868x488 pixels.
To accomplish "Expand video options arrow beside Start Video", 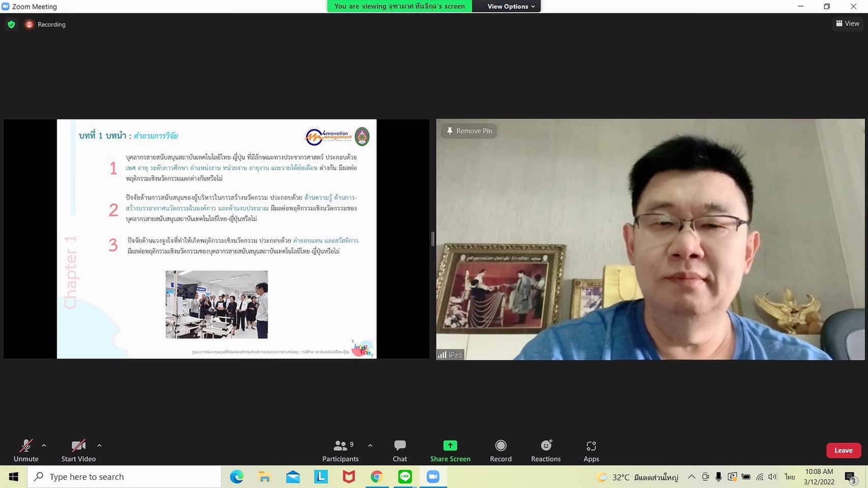I will (x=99, y=445).
